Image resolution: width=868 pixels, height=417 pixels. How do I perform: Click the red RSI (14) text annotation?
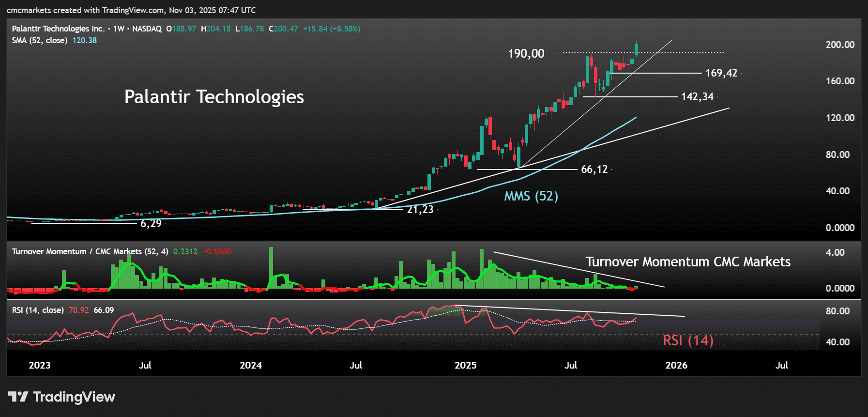coord(688,340)
